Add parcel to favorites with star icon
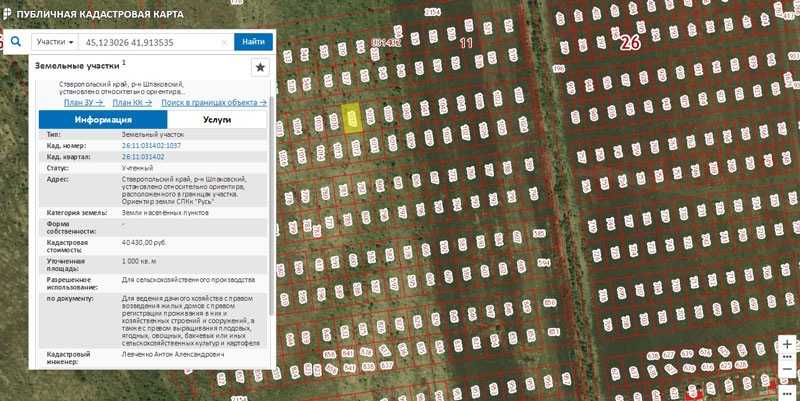Viewport: 800px width, 401px height. 259,67
